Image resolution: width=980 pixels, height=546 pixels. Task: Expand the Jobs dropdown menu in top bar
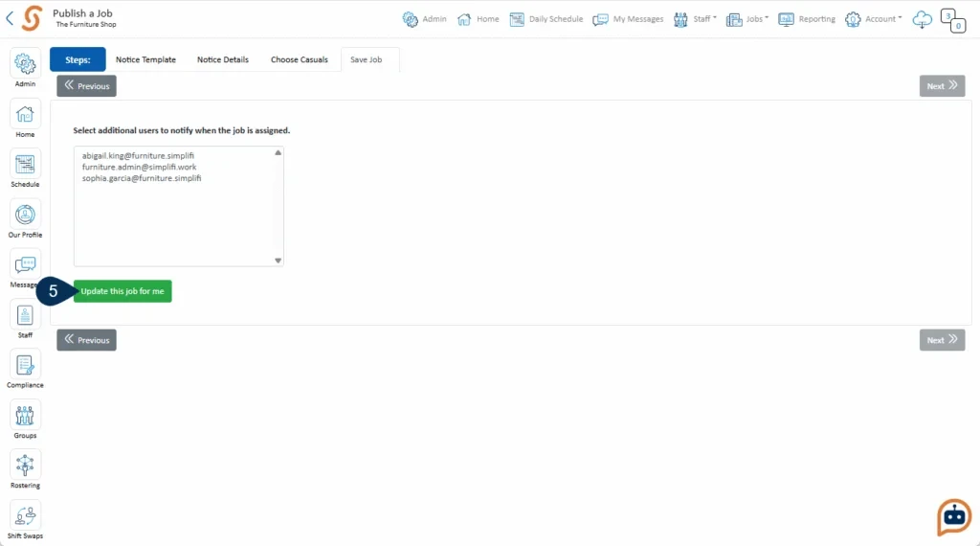click(x=746, y=19)
